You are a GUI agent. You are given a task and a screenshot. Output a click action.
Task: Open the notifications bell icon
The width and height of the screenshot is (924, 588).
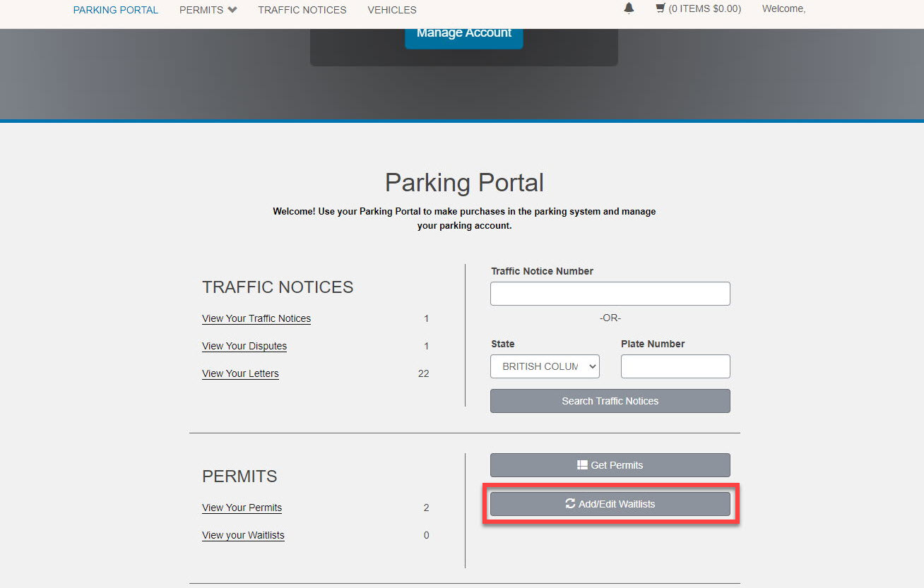point(629,8)
